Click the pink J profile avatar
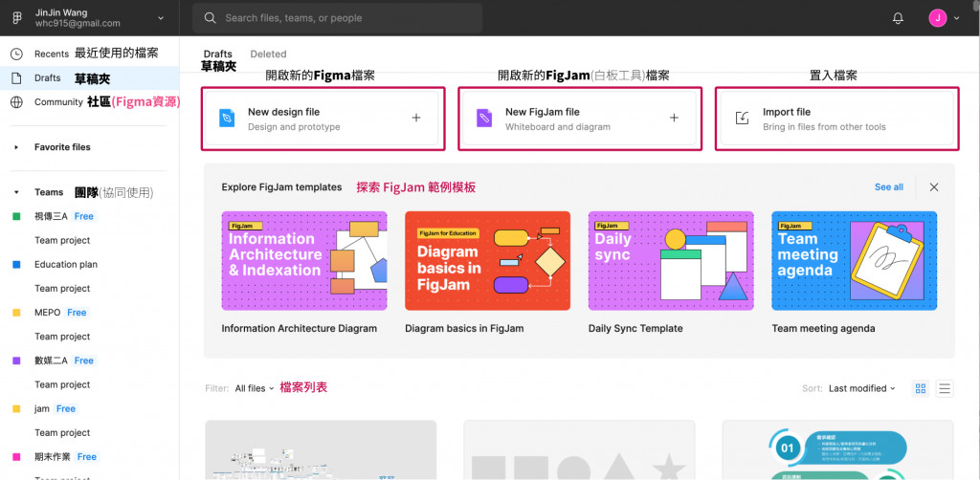 point(938,18)
